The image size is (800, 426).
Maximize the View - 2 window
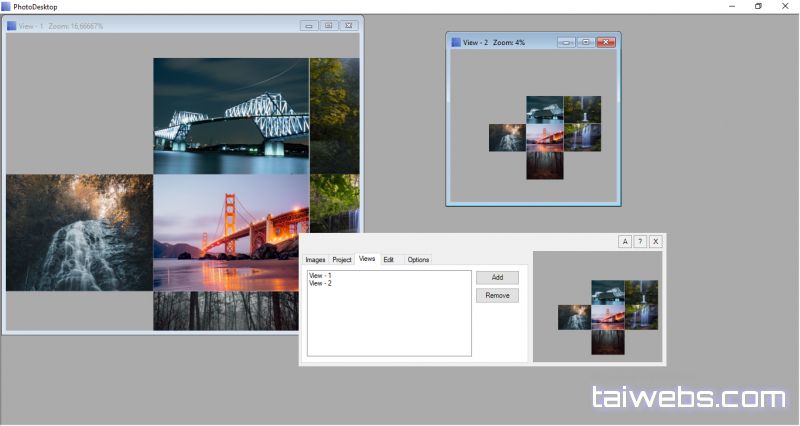pos(586,42)
